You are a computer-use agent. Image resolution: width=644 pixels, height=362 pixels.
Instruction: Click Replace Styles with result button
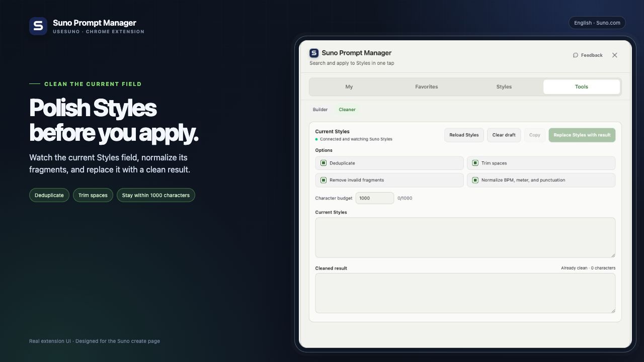tap(582, 135)
